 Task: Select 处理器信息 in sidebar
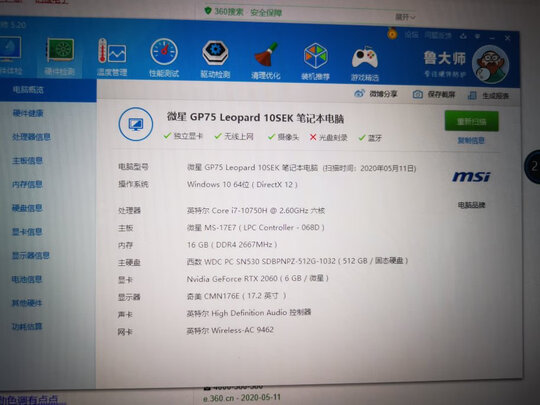point(32,137)
